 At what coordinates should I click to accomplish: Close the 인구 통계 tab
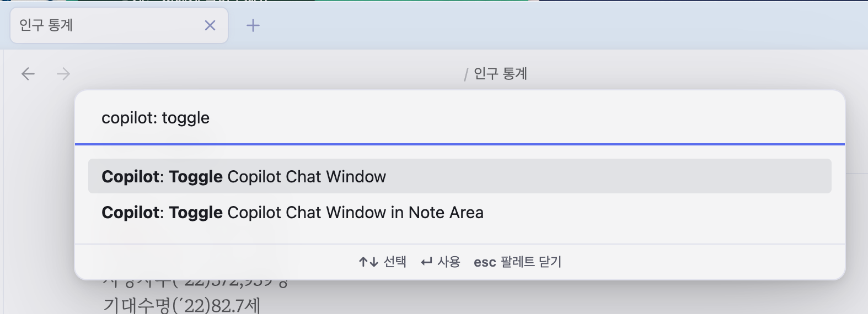point(210,25)
